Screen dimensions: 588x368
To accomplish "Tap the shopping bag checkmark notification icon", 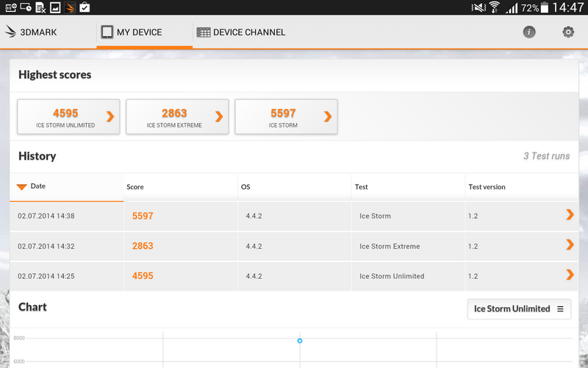I will pos(85,7).
